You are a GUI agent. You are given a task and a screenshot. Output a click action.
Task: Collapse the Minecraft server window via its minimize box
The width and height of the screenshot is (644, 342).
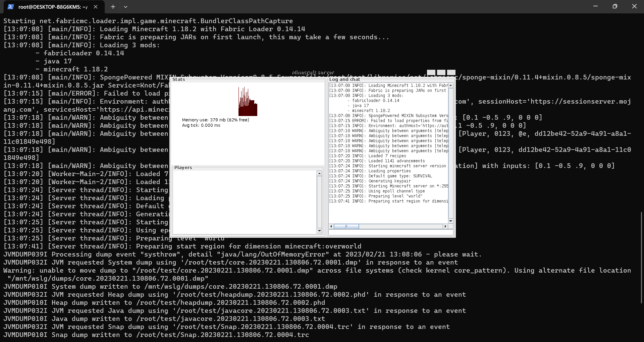pos(430,72)
